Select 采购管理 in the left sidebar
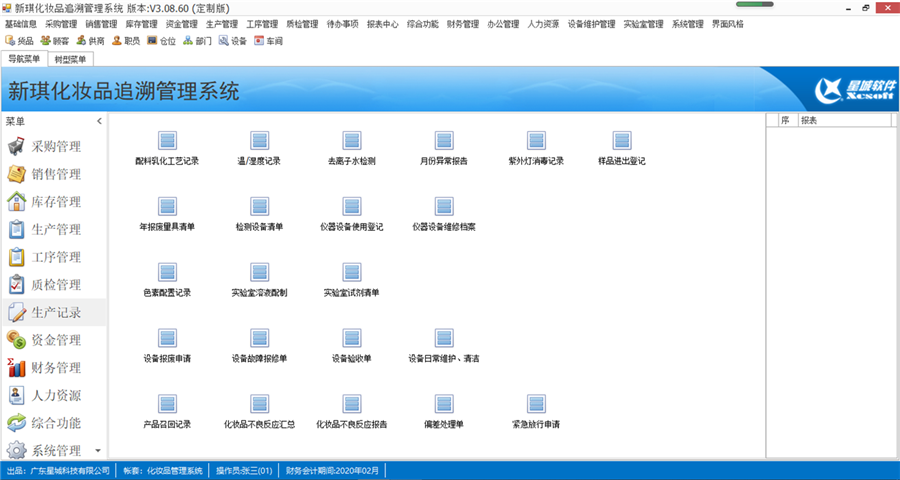900x480 pixels. tap(53, 146)
